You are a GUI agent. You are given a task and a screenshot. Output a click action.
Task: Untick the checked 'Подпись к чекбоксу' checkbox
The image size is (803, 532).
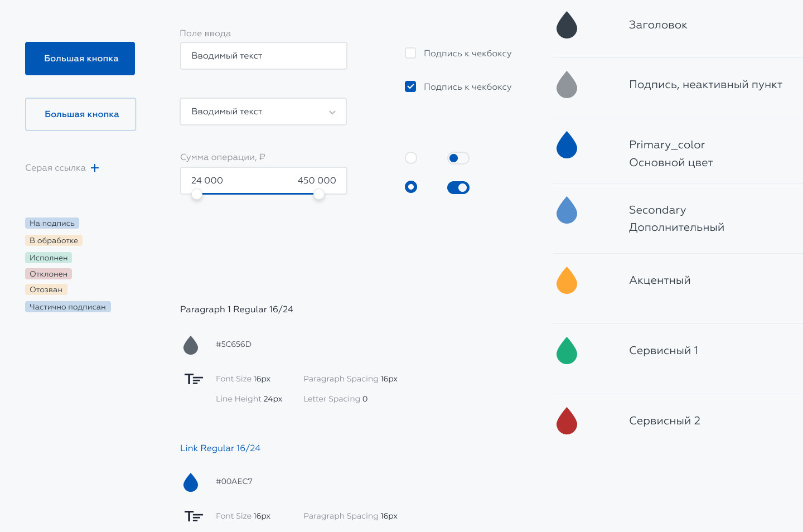(x=410, y=86)
